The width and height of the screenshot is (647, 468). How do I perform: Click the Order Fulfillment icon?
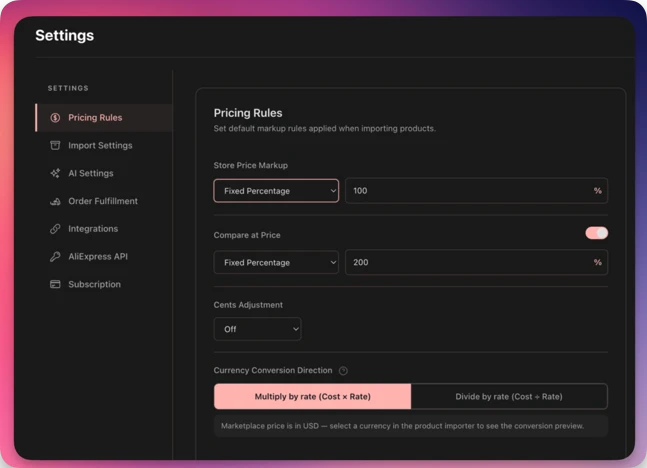(x=55, y=201)
